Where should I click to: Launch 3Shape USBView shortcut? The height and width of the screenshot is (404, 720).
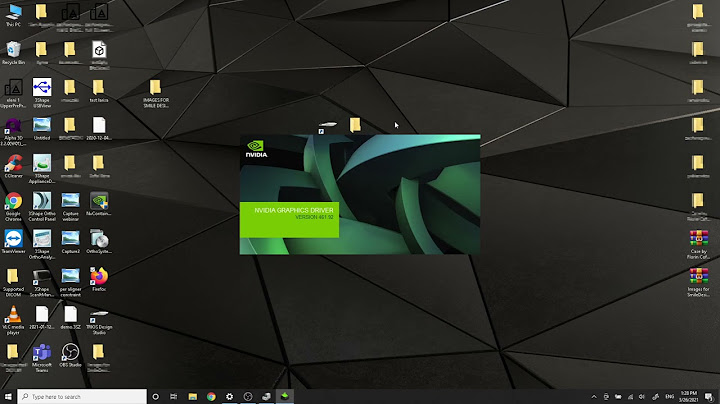point(42,92)
